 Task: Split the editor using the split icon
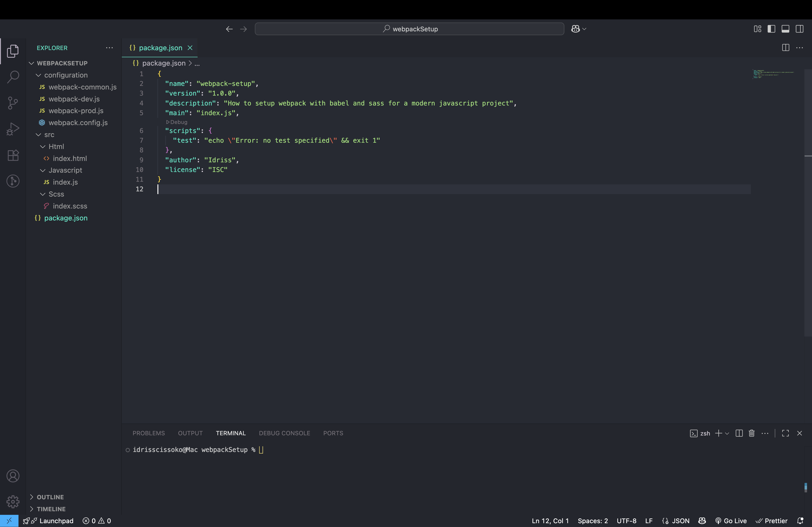pyautogui.click(x=785, y=48)
